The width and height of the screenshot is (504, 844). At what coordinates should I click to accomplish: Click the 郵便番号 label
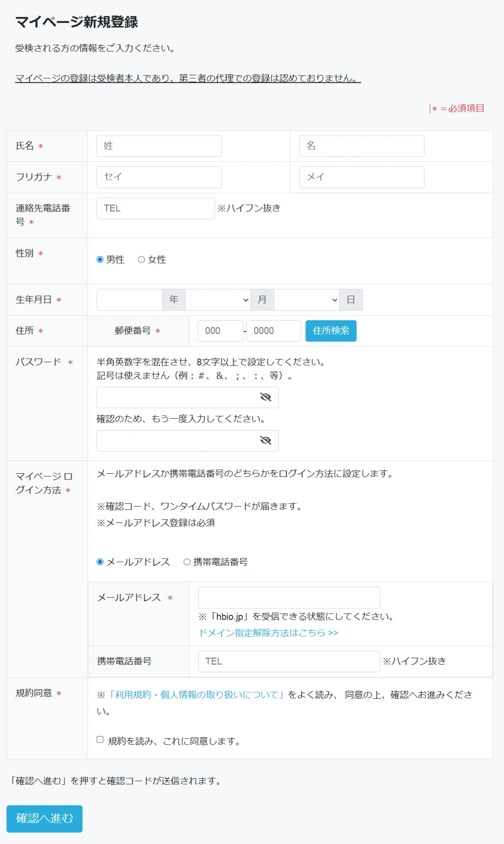point(132,331)
